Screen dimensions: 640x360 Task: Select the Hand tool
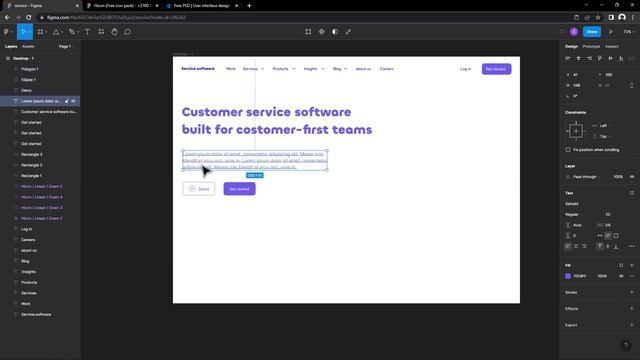[x=114, y=32]
